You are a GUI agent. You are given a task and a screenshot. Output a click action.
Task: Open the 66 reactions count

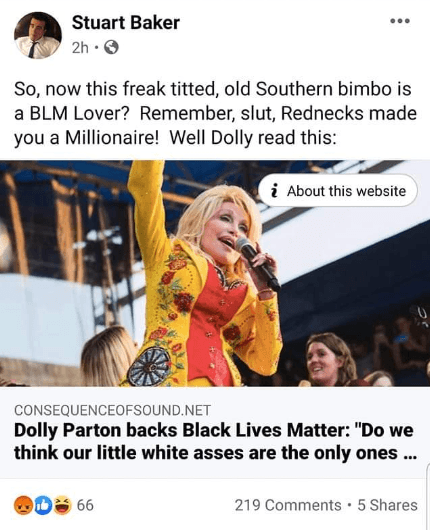(x=85, y=505)
